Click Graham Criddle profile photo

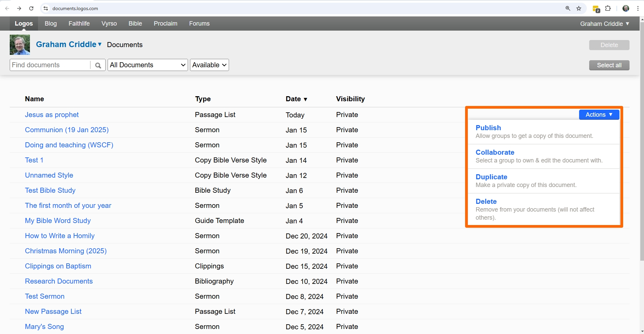coord(20,45)
